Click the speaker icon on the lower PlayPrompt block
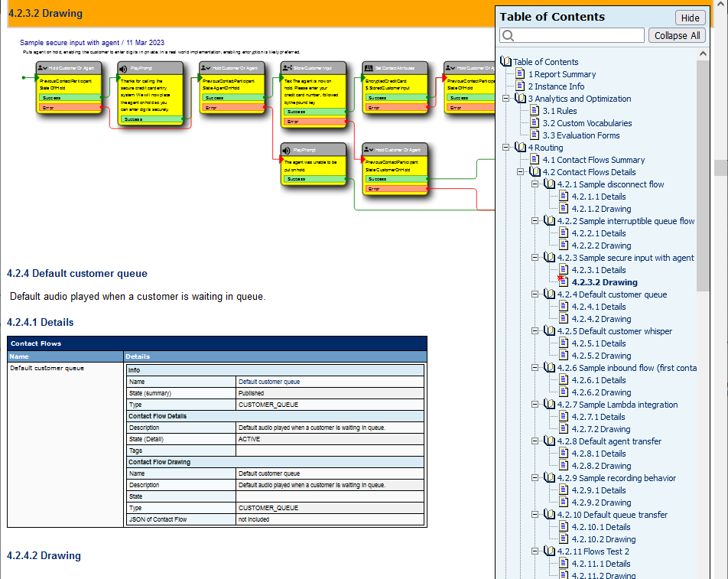Viewport: 728px width, 579px height. 286,151
